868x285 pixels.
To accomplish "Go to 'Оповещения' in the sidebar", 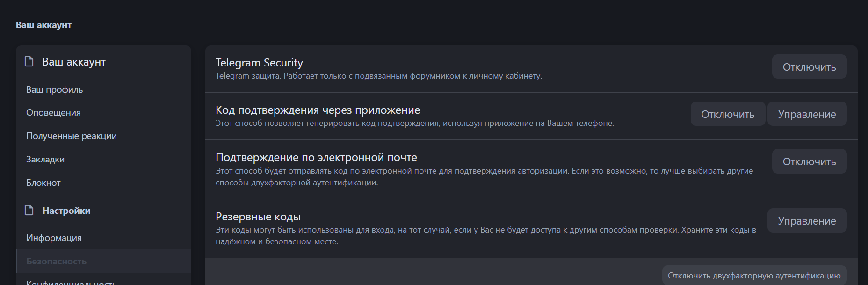I will 53,113.
